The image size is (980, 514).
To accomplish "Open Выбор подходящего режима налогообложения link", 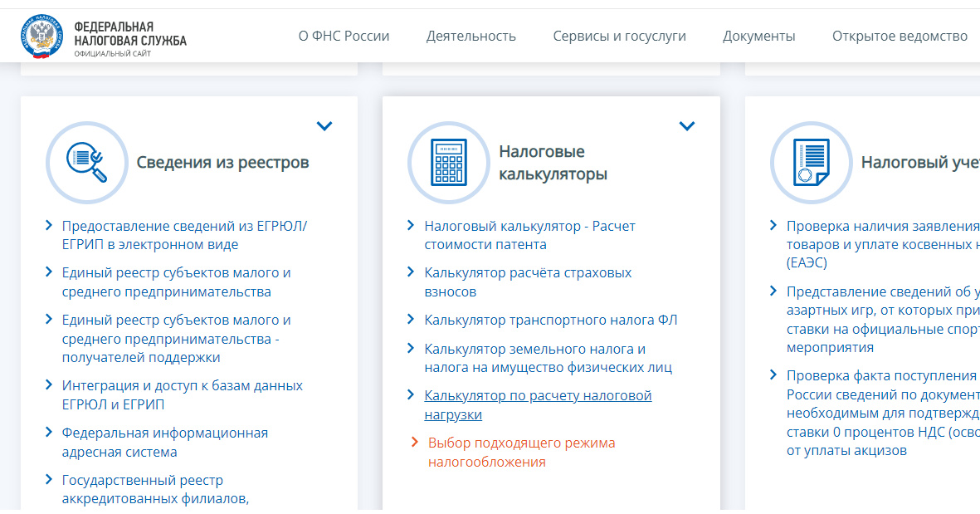I will click(x=521, y=452).
